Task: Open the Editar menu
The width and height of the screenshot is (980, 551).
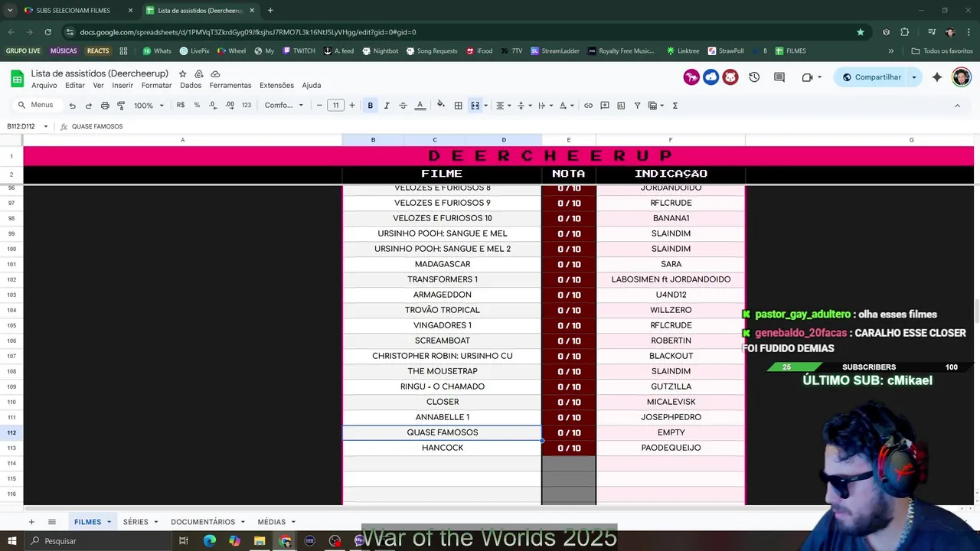Action: coord(75,86)
